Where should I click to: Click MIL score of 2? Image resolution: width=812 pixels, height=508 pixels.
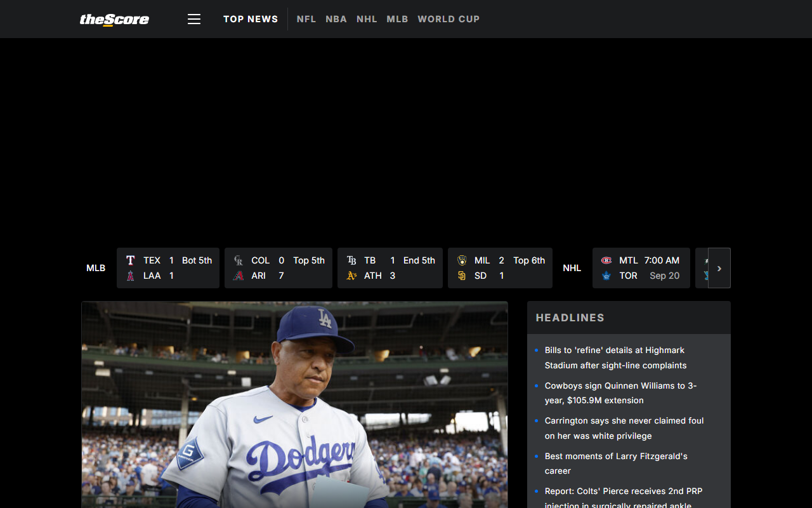502,260
